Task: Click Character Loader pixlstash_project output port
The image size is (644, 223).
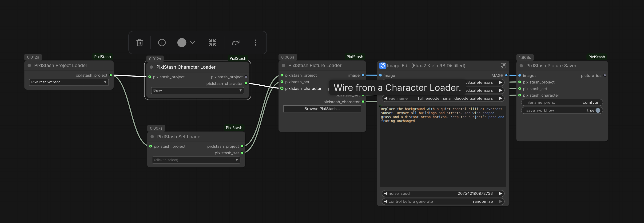Action: pos(246,77)
